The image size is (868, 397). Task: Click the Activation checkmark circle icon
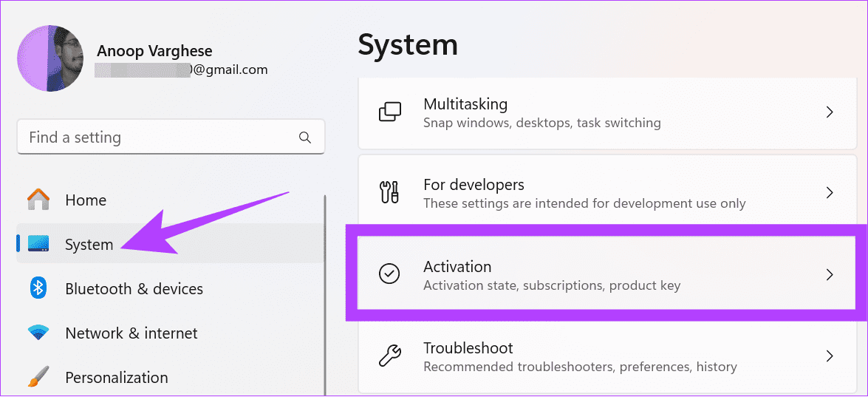click(389, 274)
